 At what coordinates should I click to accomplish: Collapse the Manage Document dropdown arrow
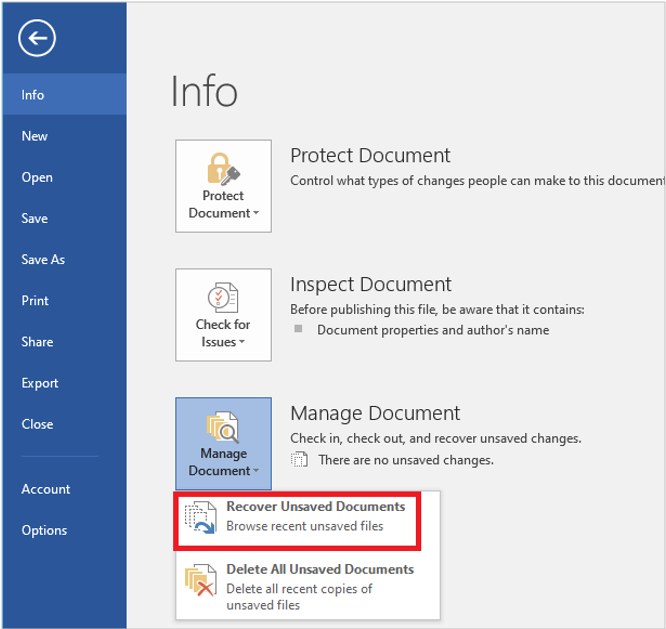(256, 471)
